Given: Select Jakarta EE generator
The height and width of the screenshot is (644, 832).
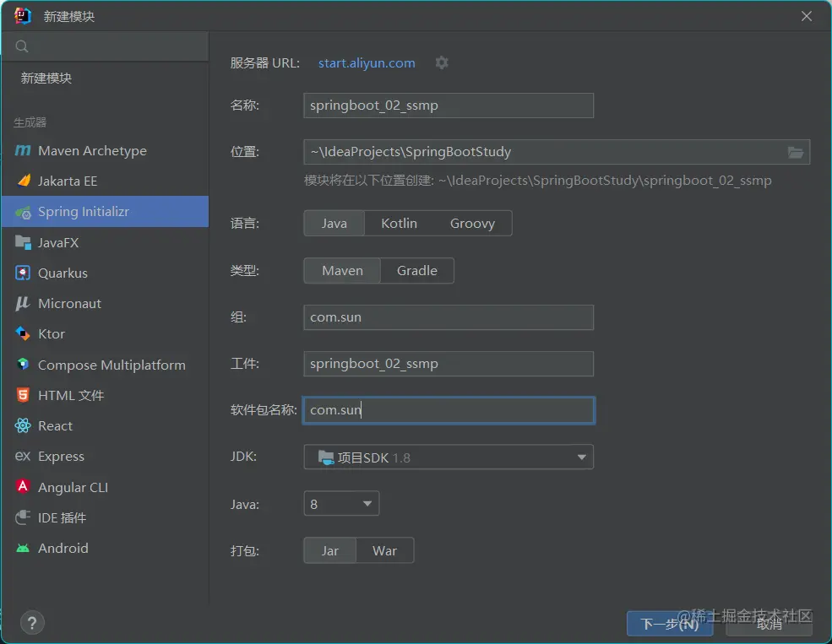Looking at the screenshot, I should [x=105, y=181].
